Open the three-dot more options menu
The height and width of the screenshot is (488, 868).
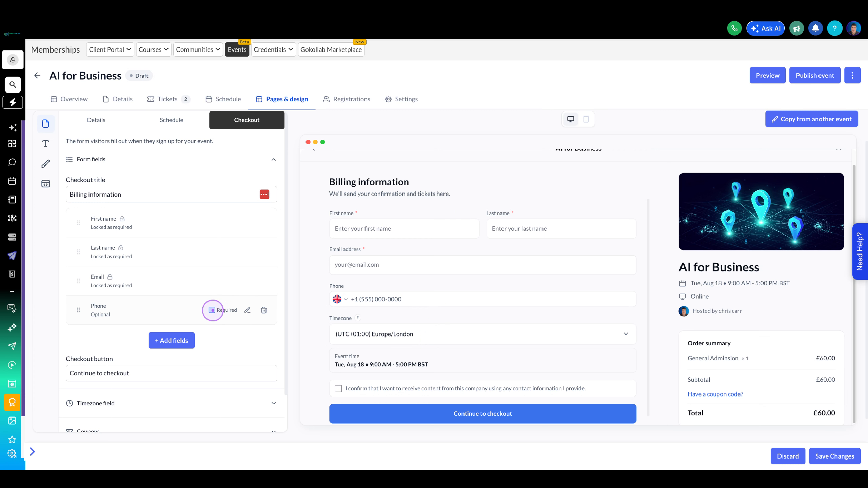pyautogui.click(x=852, y=75)
